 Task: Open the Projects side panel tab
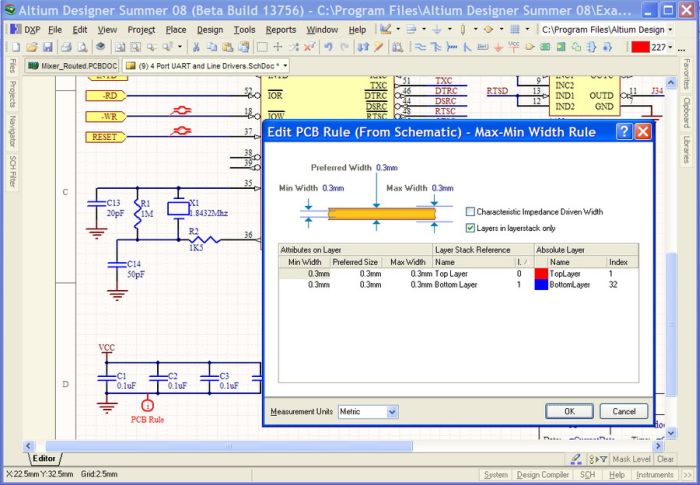(x=12, y=94)
